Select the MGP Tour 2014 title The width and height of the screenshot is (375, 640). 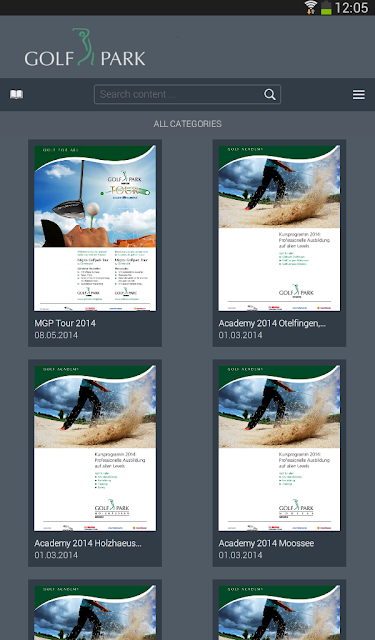point(65,323)
